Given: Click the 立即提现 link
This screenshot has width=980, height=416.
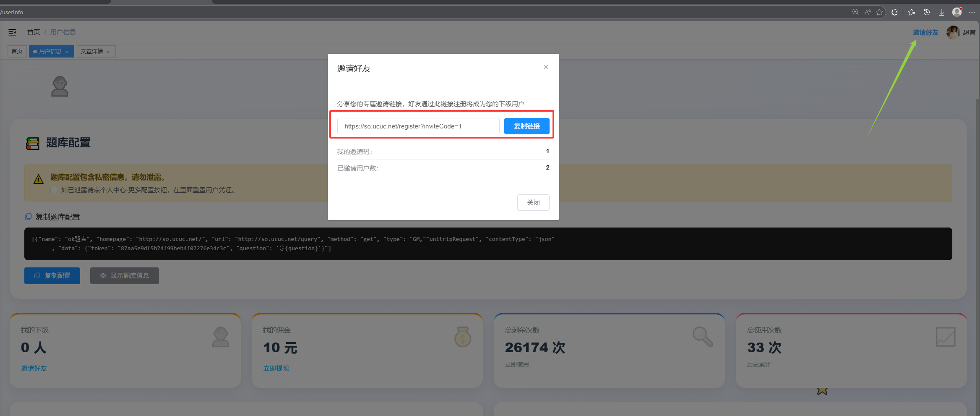Looking at the screenshot, I should coord(276,368).
